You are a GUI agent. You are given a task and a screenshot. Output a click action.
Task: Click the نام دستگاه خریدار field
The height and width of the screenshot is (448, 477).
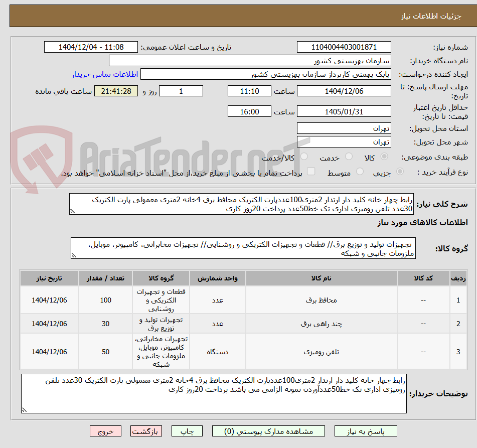pos(250,61)
